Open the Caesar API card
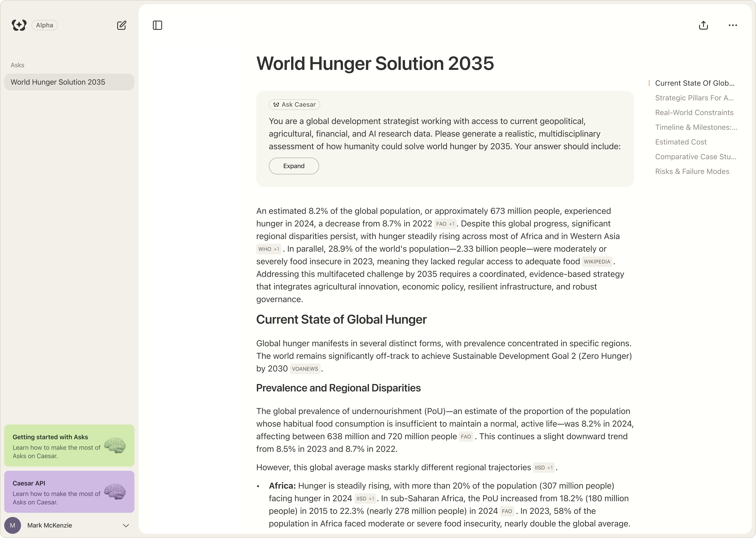Image resolution: width=756 pixels, height=538 pixels. coord(69,492)
